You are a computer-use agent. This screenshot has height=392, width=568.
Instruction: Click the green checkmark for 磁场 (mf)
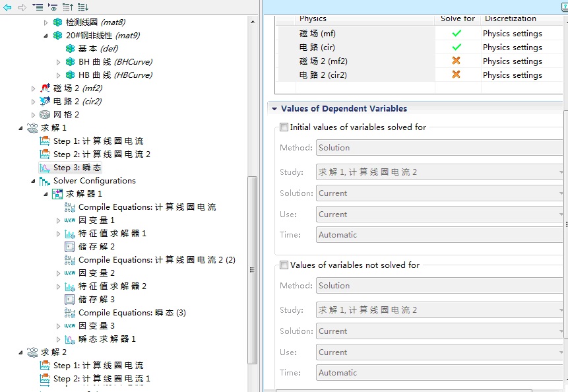pos(457,34)
